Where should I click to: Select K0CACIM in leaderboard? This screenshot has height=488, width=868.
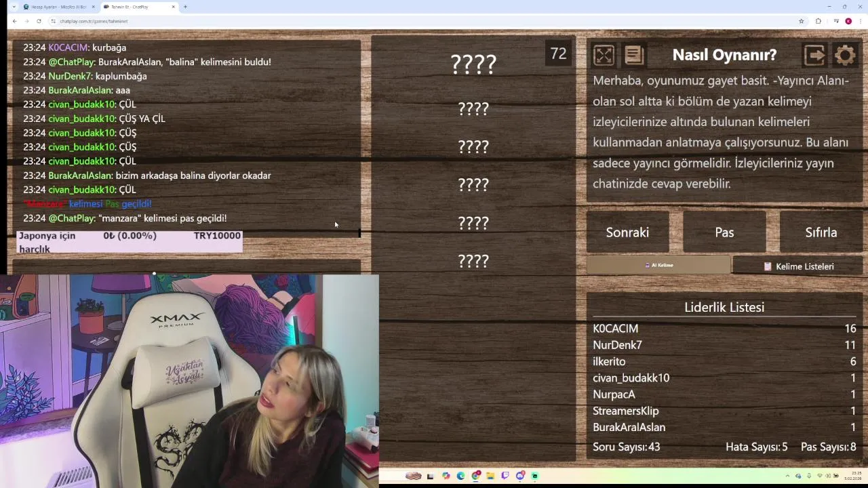[x=724, y=328]
